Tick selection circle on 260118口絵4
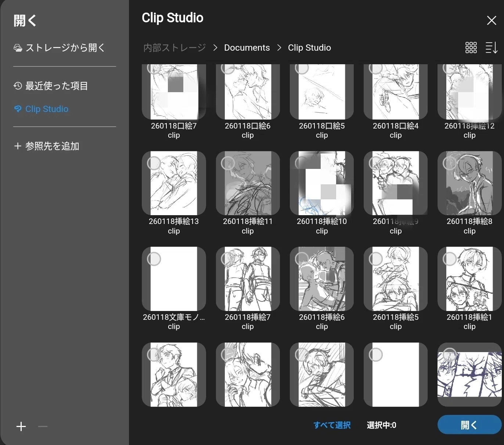 coord(375,68)
